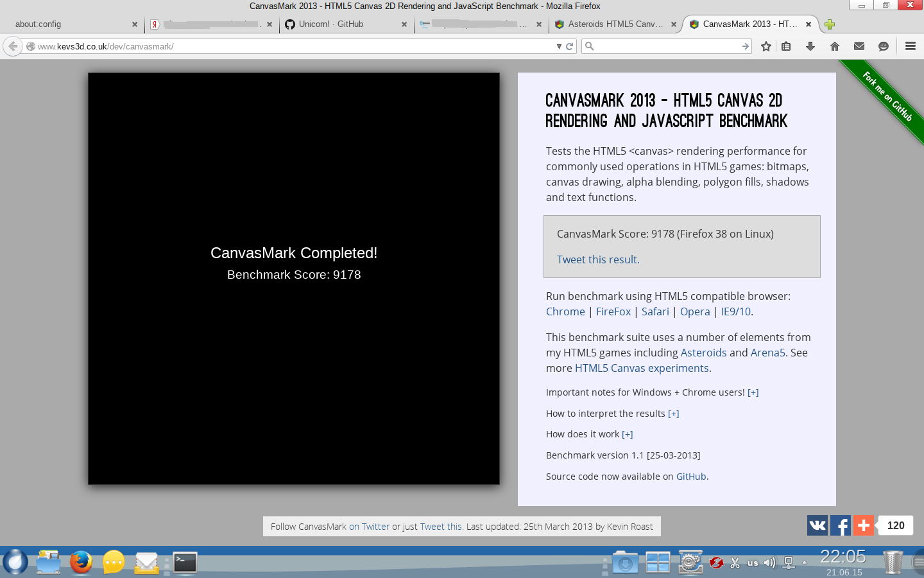Share the page on Facebook icon
Viewport: 924px width, 578px height.
click(841, 525)
